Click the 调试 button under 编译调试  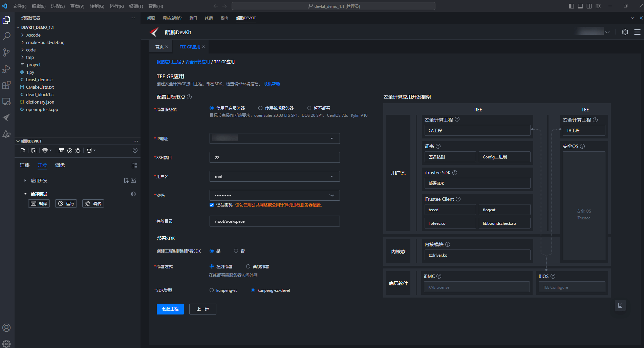coord(93,203)
